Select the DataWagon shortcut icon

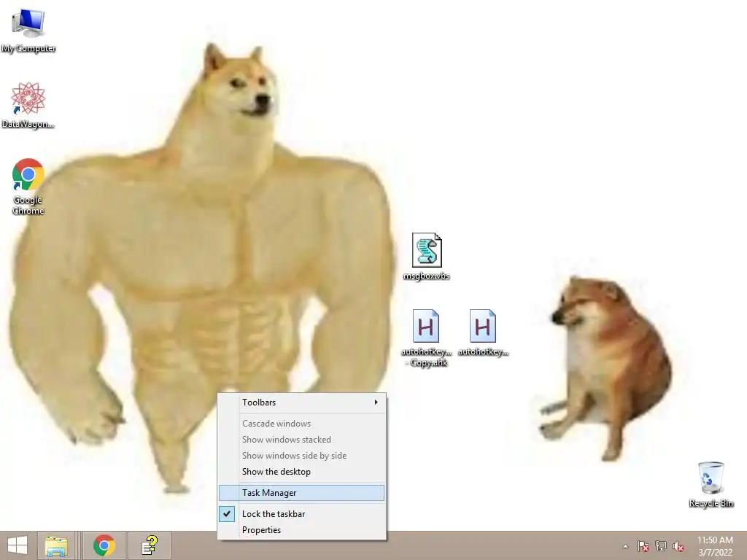(28, 105)
